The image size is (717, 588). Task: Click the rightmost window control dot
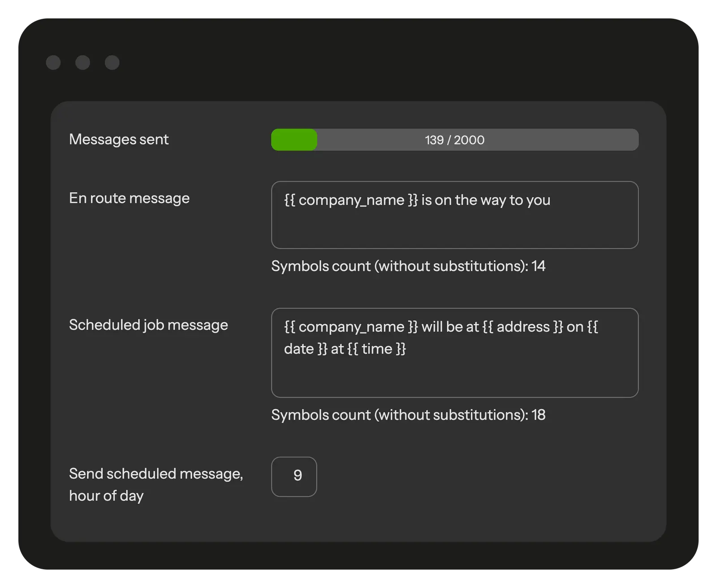112,63
